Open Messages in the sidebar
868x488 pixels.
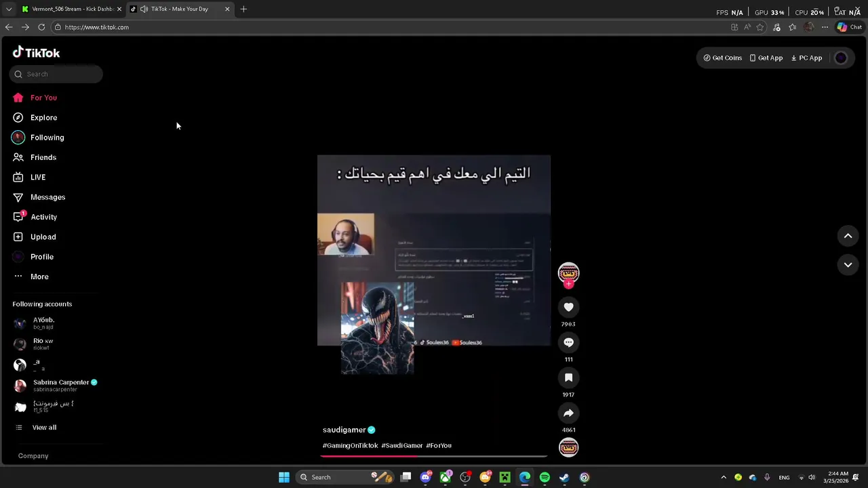(39, 197)
